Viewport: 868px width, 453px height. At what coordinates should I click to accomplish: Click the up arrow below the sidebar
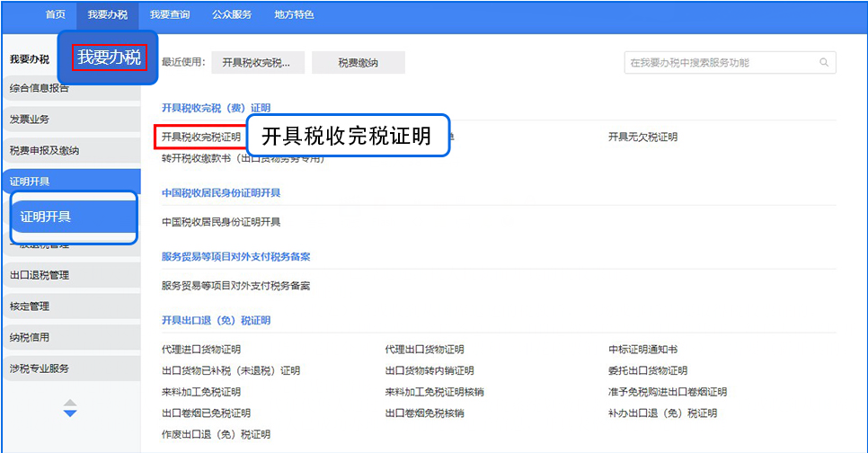[x=70, y=403]
